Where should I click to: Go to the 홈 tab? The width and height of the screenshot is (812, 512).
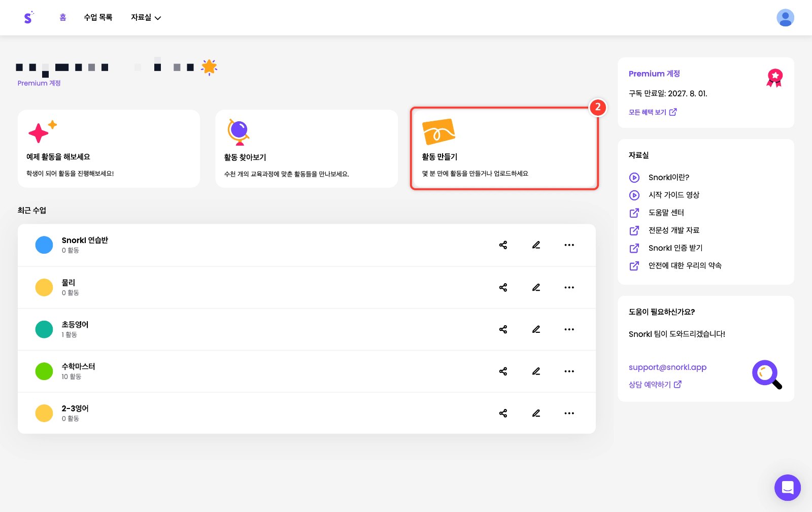pos(63,17)
